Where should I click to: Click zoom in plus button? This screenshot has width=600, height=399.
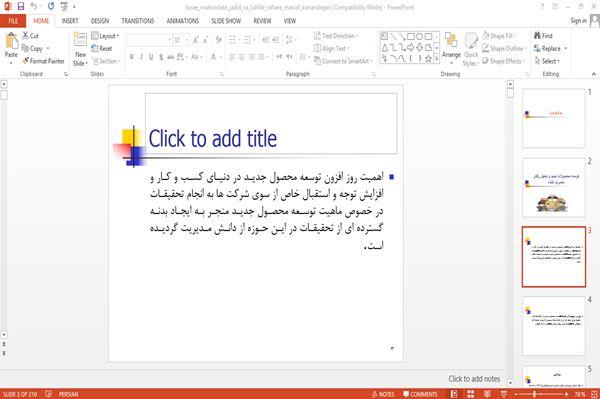(566, 394)
